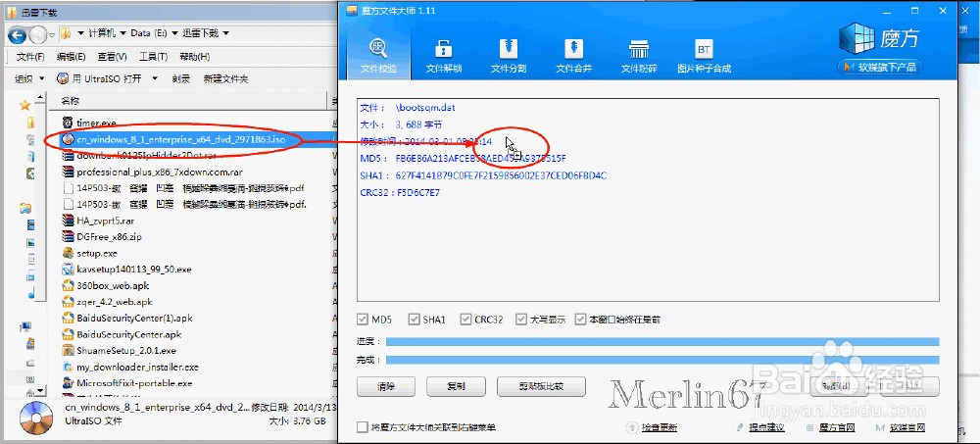Click navigation pane scroll-down arrow
The height and width of the screenshot is (444, 980).
(41, 390)
